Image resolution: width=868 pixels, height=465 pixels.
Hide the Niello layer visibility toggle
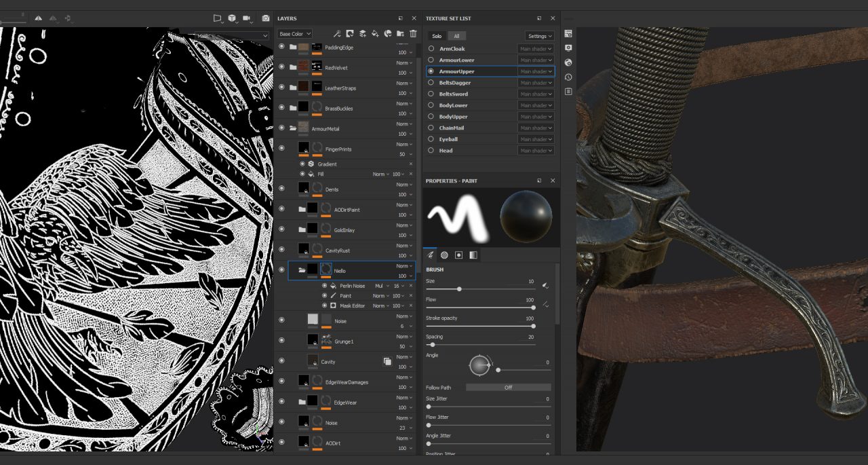tap(283, 269)
